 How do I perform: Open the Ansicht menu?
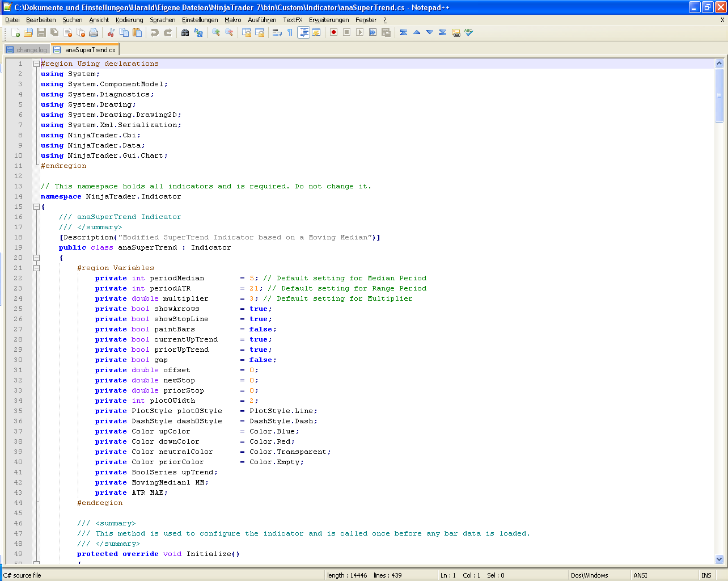[99, 20]
